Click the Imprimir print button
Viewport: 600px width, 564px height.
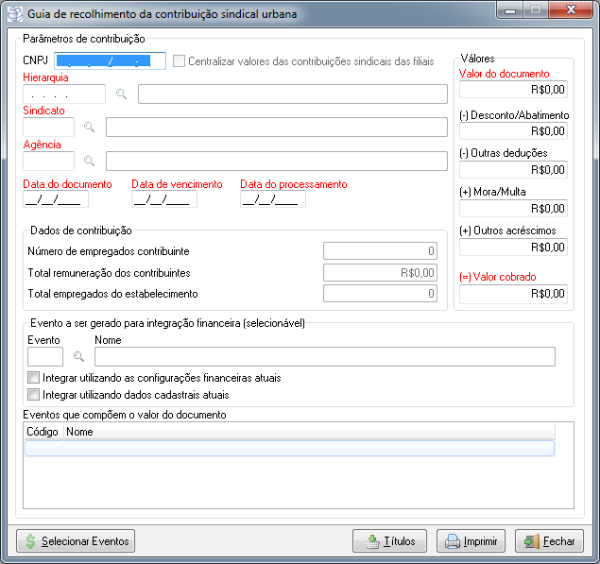(471, 541)
